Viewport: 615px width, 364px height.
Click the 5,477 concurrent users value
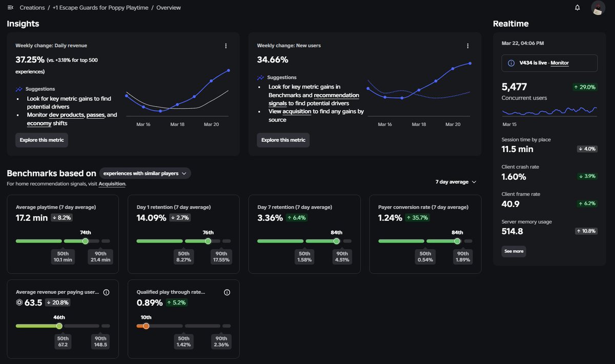514,87
